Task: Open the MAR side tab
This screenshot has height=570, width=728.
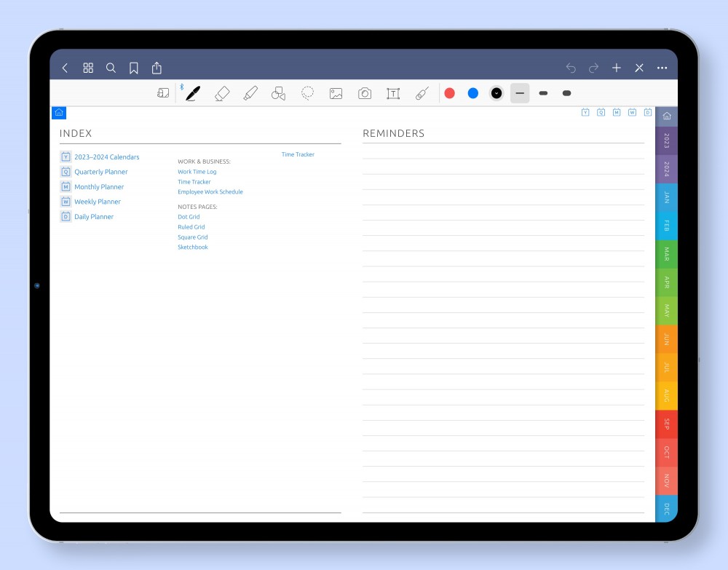Action: tap(667, 254)
